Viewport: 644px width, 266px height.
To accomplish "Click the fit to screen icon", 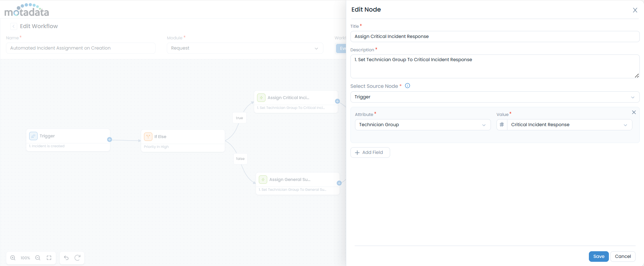I will [49, 258].
